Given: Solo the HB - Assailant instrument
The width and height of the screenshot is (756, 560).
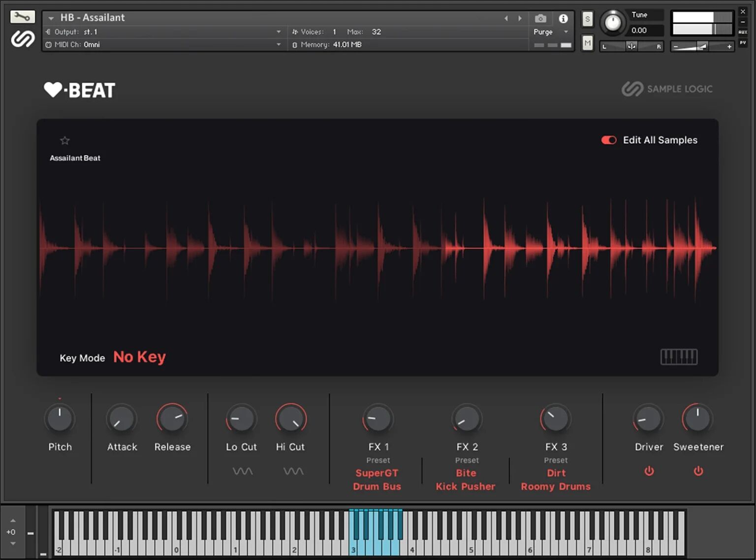Looking at the screenshot, I should point(587,18).
